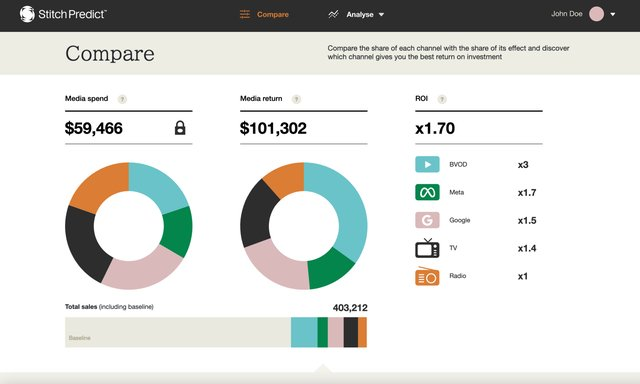
Task: Click the TV channel label
Action: pos(453,248)
